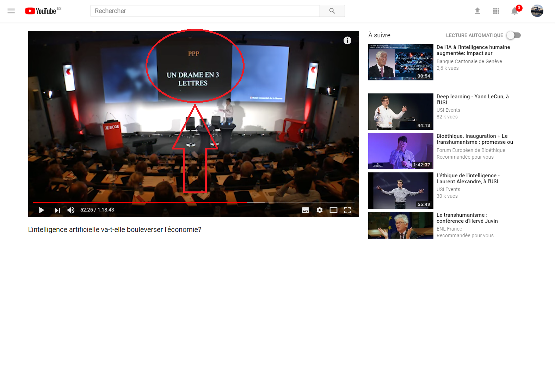Click video title about intelligence artificielle économie

[115, 229]
